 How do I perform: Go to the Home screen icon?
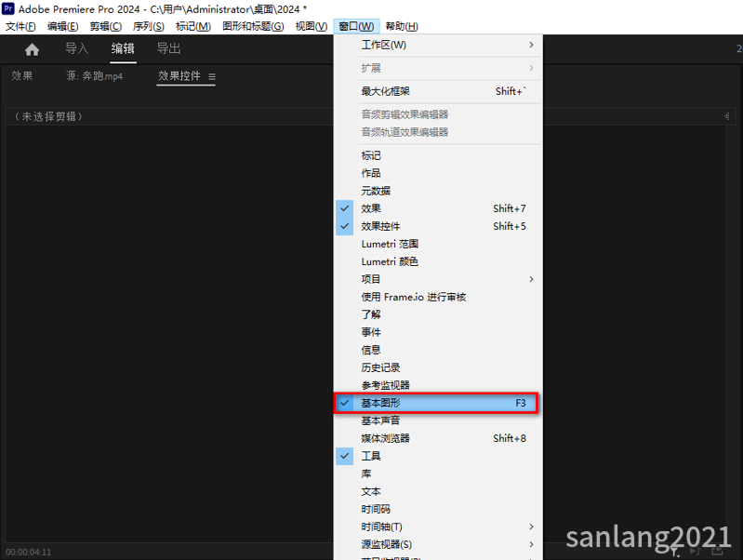(32, 49)
